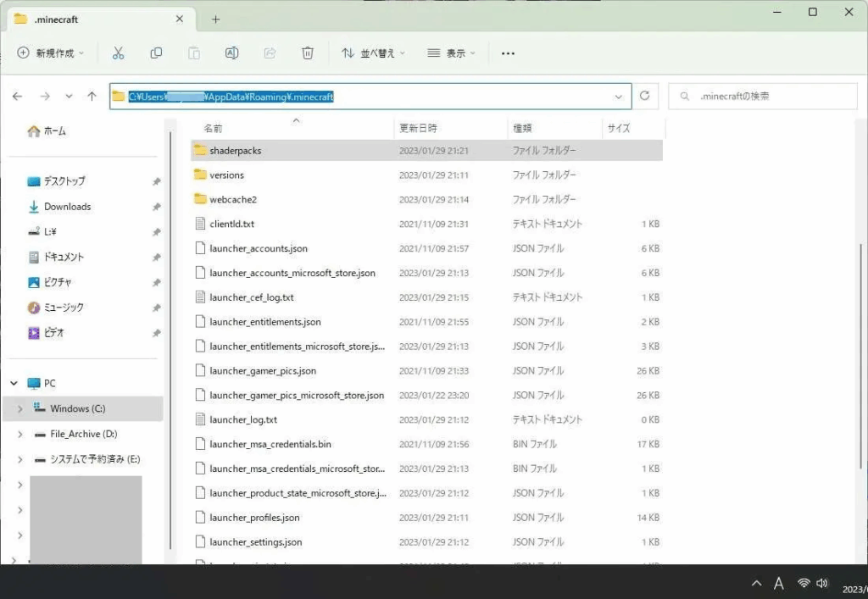Select the versions folder
The height and width of the screenshot is (599, 868).
[226, 175]
